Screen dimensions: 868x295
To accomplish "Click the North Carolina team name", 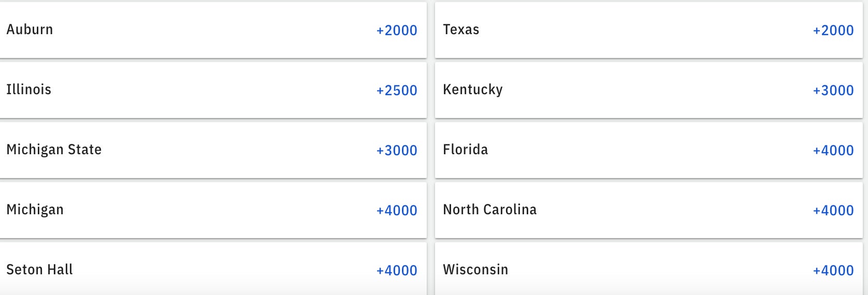I will [489, 210].
